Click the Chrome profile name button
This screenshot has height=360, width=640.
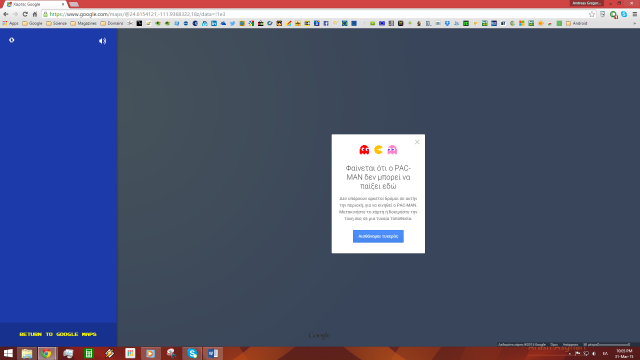click(587, 3)
